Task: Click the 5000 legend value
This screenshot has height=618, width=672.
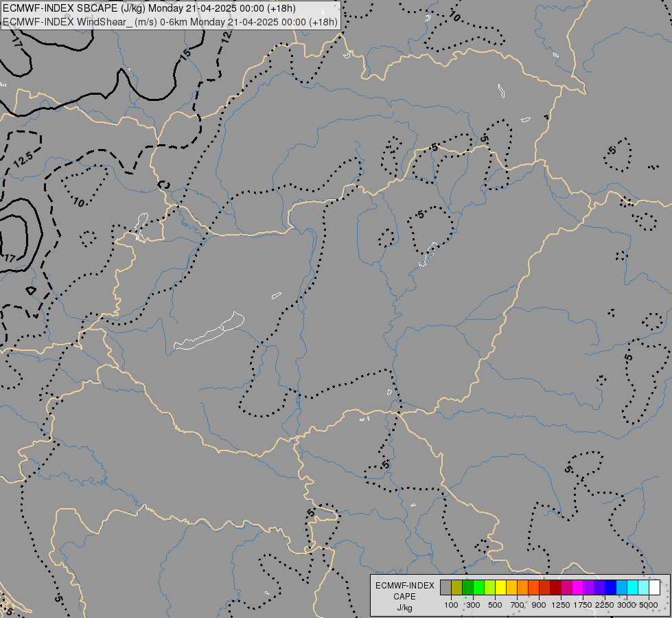Action: click(x=649, y=605)
